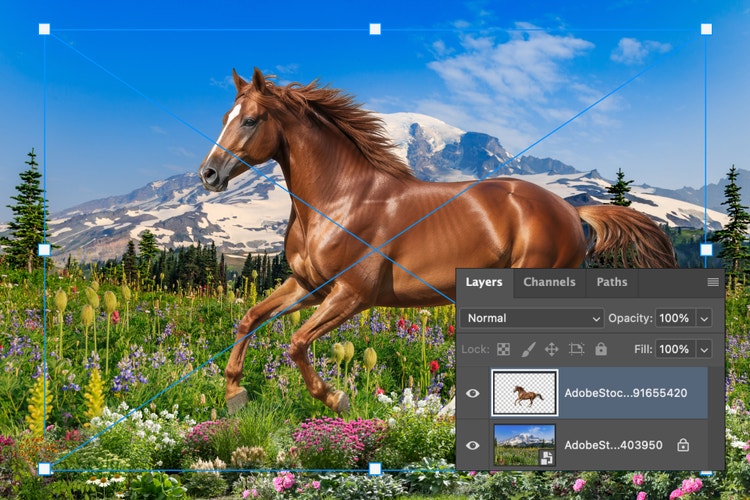Select the Layers tab
750x500 pixels.
click(x=484, y=282)
